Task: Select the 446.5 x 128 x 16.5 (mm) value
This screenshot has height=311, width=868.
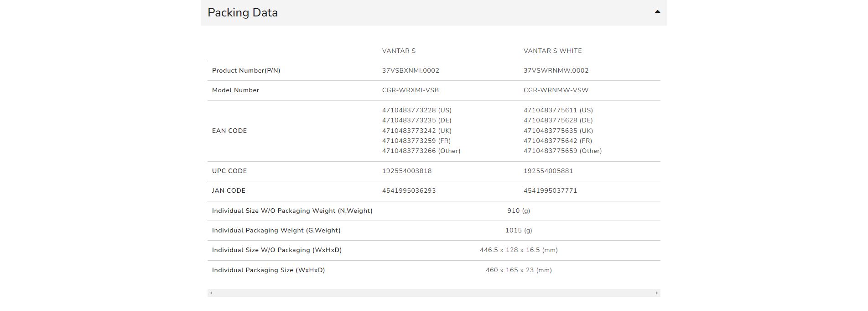Action: click(519, 250)
